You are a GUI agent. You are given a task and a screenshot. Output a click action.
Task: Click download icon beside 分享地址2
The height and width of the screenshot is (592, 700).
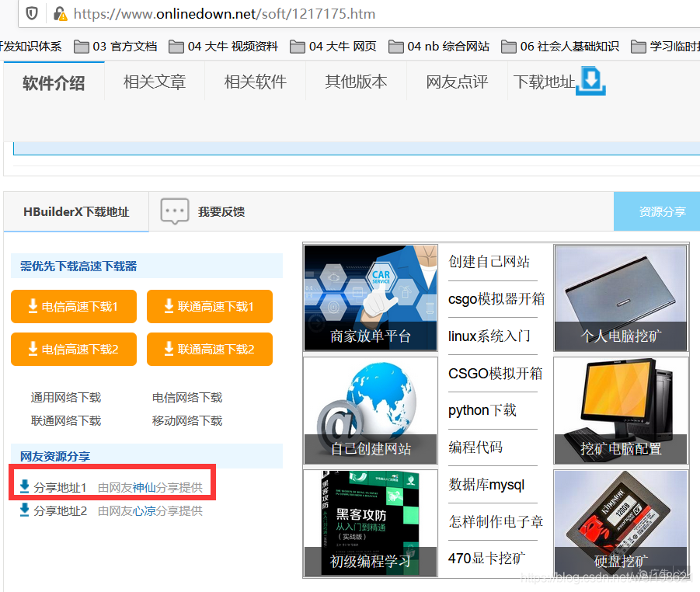25,510
